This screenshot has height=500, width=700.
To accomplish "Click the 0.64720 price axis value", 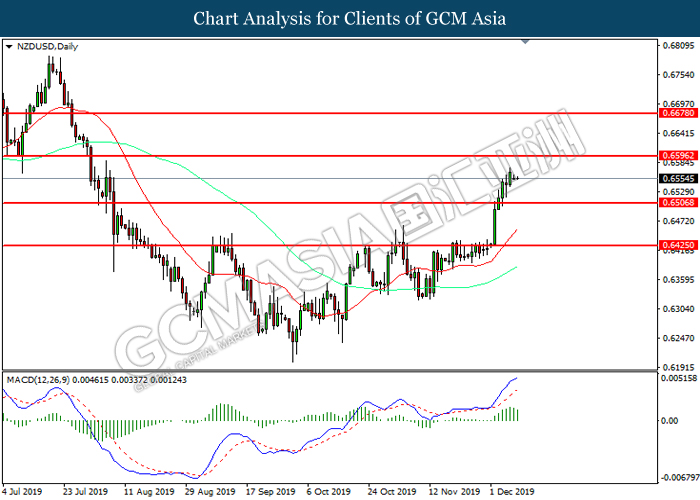I will [678, 221].
